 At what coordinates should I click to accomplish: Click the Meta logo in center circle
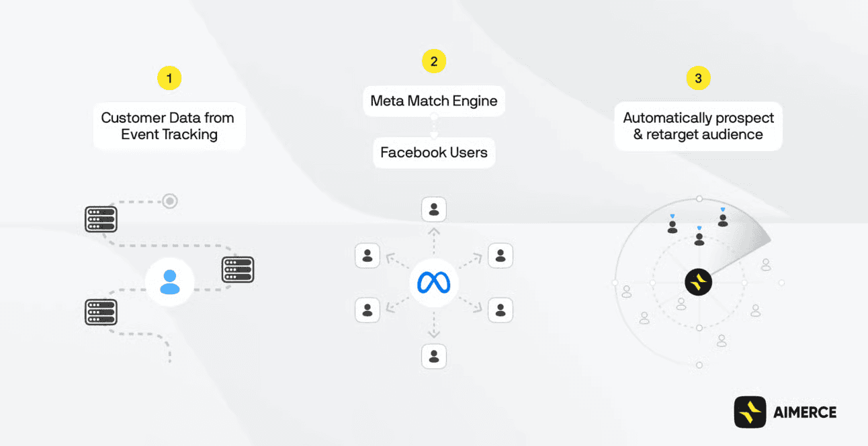click(x=433, y=283)
